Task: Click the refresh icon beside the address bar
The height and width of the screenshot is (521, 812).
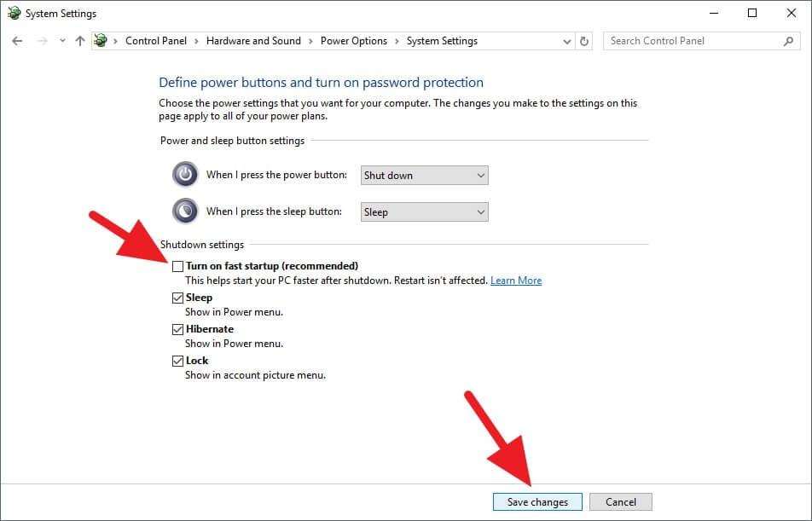Action: point(583,40)
